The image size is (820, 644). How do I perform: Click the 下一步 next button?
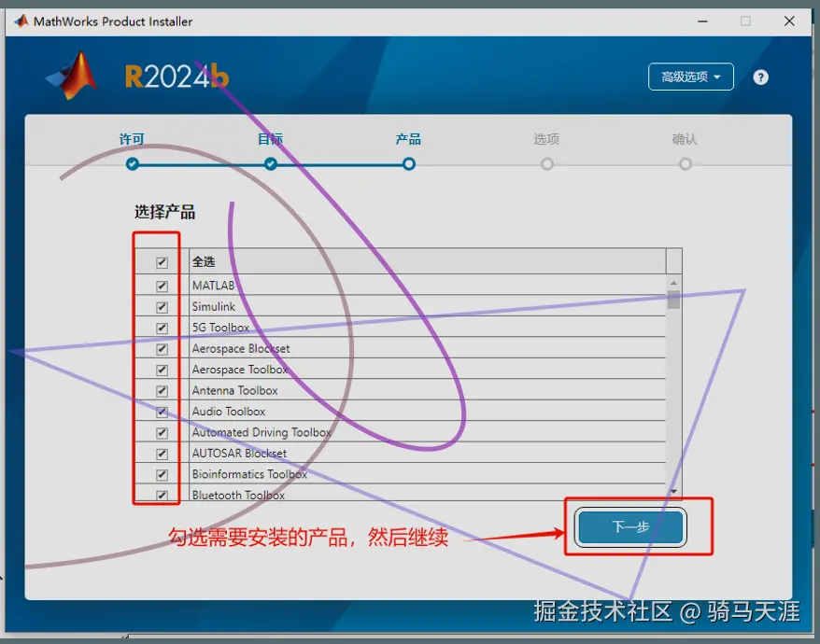coord(630,527)
